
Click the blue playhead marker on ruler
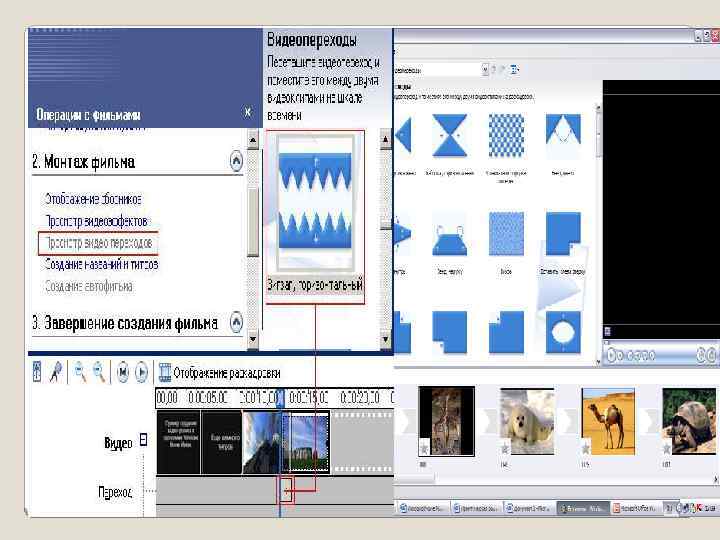click(280, 398)
